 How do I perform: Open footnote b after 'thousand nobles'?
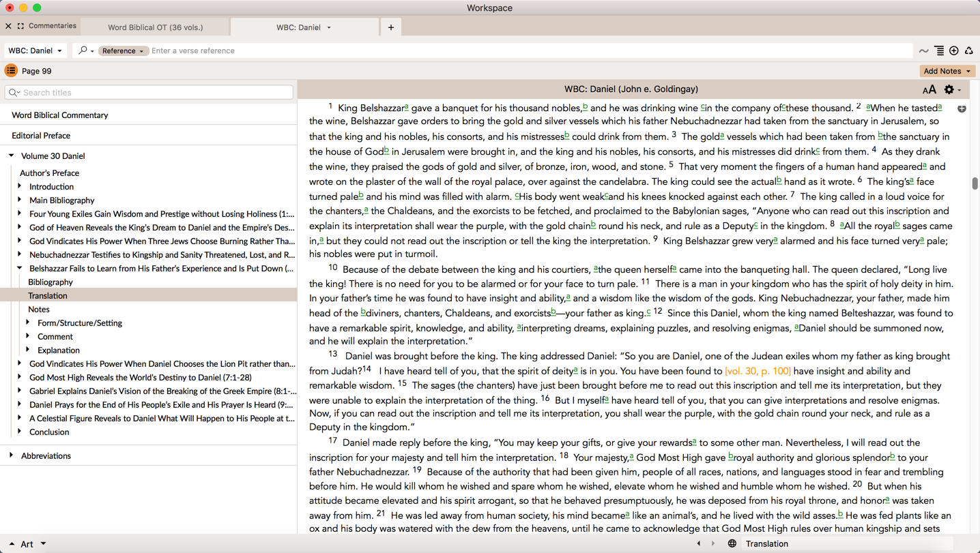click(585, 107)
